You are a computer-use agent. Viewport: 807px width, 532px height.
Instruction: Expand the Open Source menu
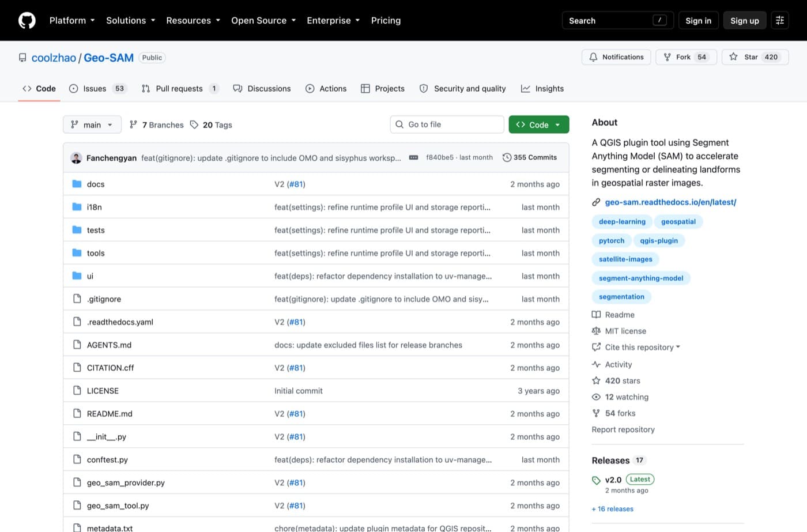(263, 20)
